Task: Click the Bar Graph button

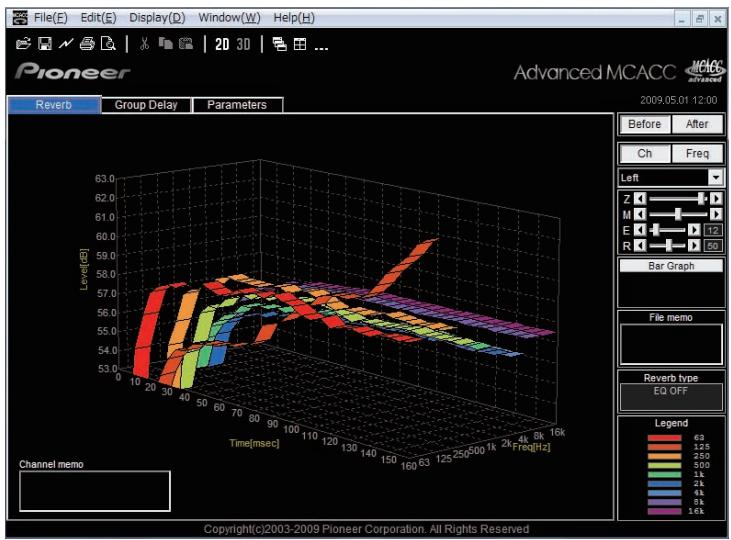Action: click(671, 266)
